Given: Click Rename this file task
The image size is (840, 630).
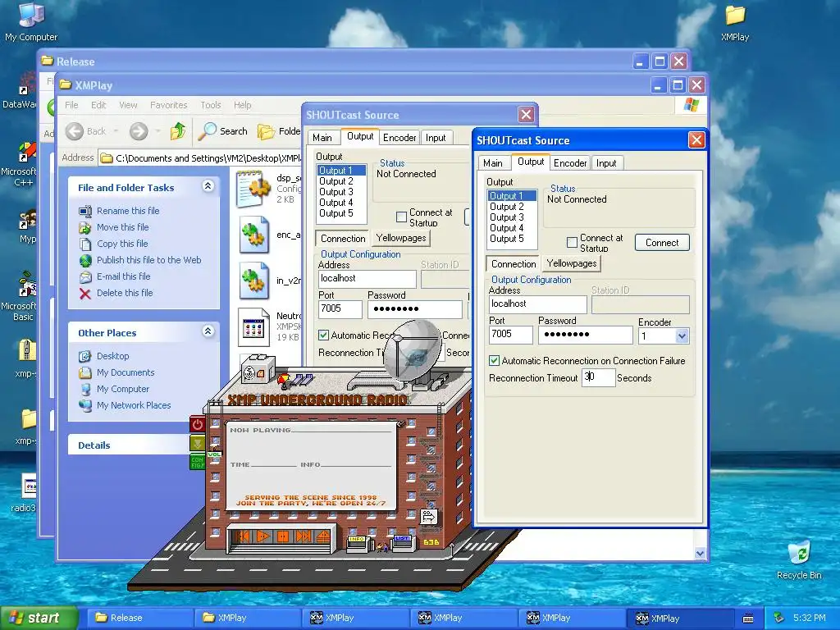Looking at the screenshot, I should click(x=127, y=211).
